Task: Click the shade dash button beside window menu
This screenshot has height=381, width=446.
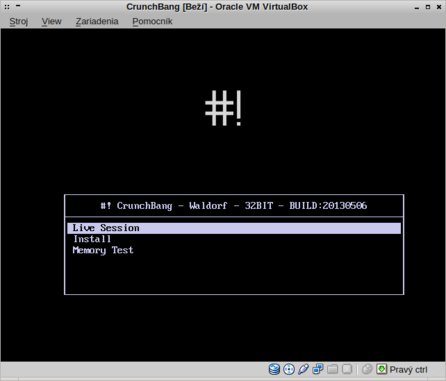Action: (18, 6)
